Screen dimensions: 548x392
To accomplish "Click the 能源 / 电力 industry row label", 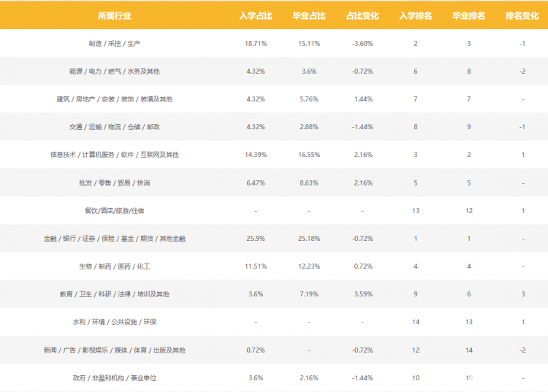I will coord(114,72).
